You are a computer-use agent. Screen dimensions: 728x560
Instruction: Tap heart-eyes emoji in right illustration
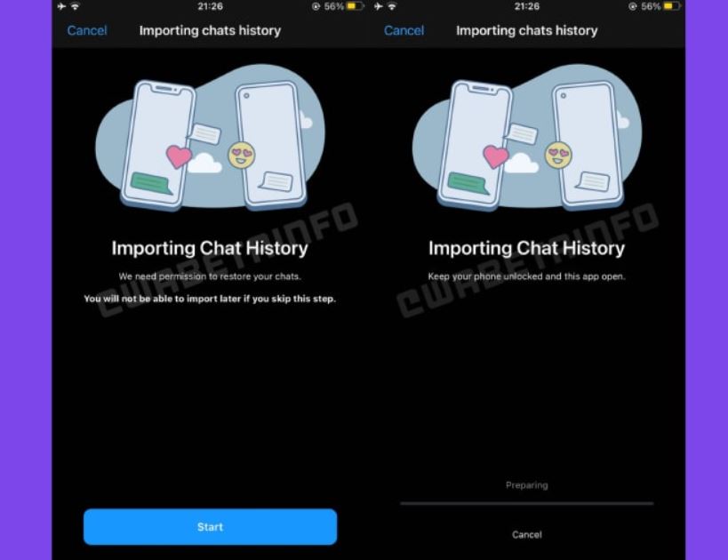pyautogui.click(x=558, y=155)
